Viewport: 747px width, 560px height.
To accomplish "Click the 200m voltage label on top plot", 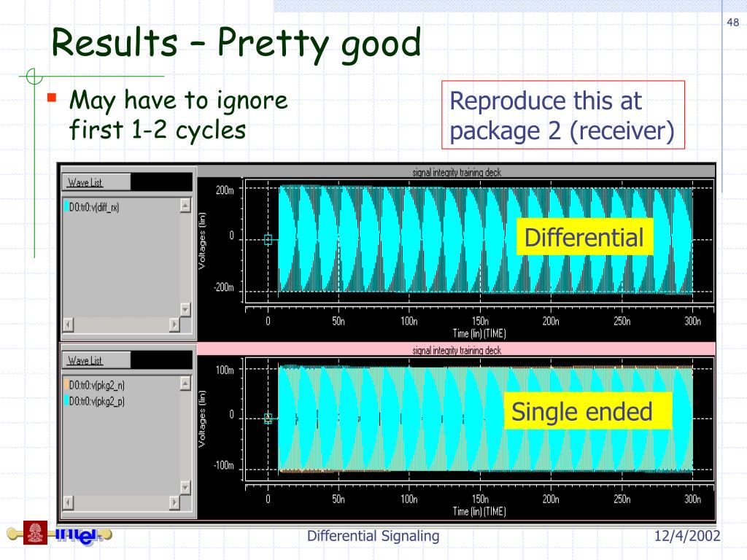I will point(225,190).
